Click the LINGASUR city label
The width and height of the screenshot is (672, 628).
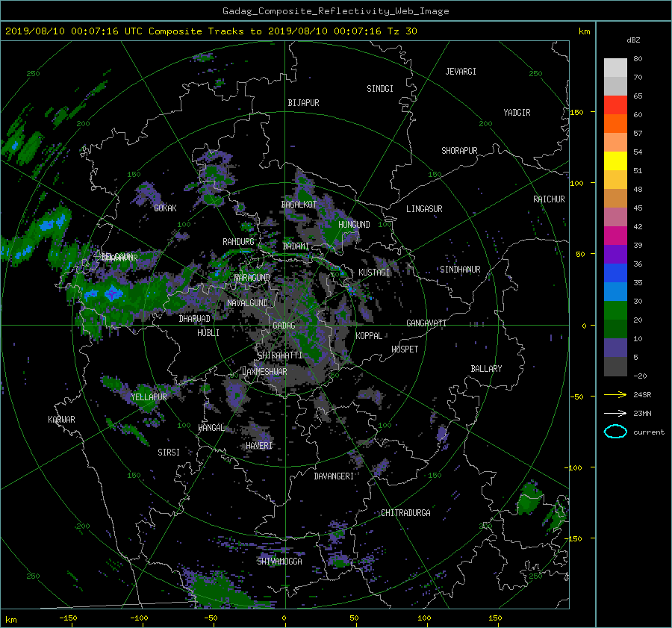click(424, 209)
